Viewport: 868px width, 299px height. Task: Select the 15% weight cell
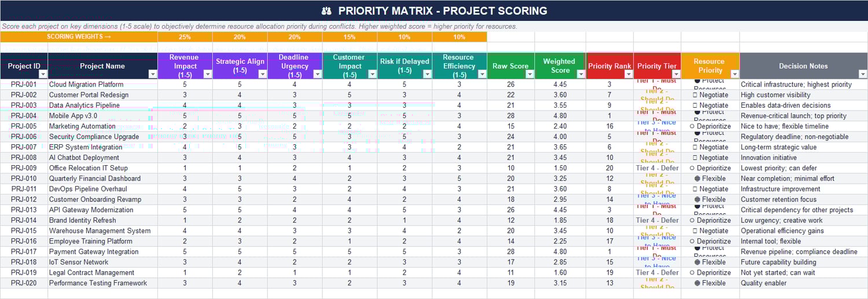tap(350, 37)
